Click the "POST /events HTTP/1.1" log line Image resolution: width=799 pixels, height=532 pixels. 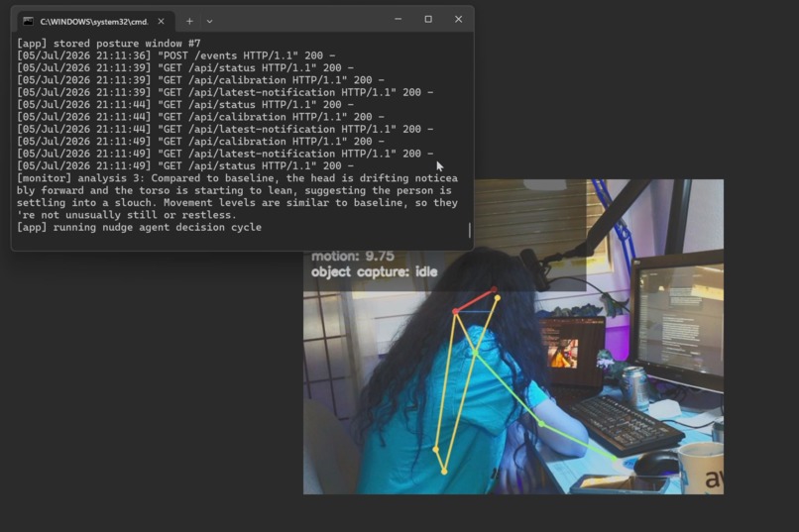tap(175, 55)
